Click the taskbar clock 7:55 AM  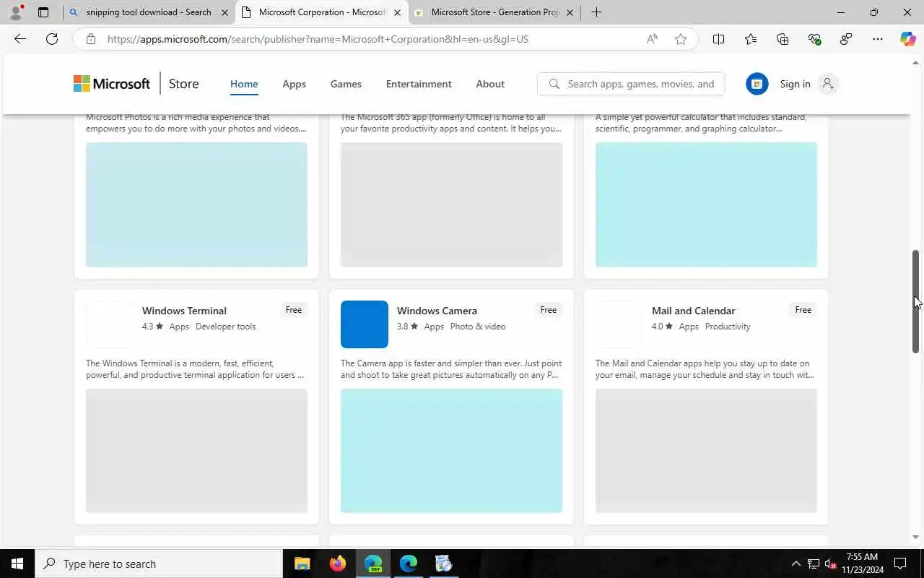coord(862,557)
